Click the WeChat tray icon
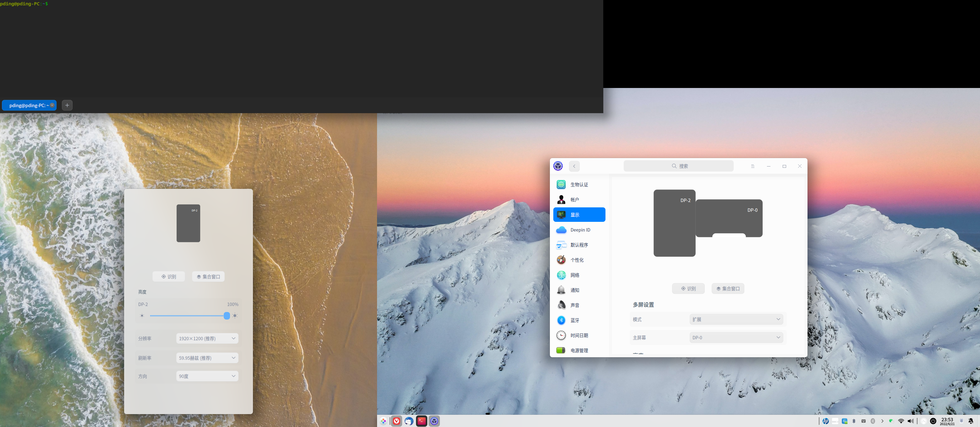Viewport: 980px width, 427px height. pos(891,421)
